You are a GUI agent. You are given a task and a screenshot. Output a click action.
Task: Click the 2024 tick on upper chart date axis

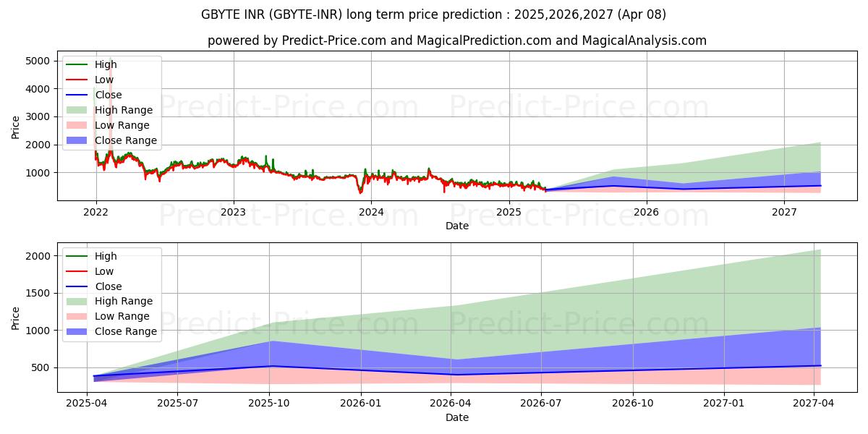pyautogui.click(x=371, y=212)
